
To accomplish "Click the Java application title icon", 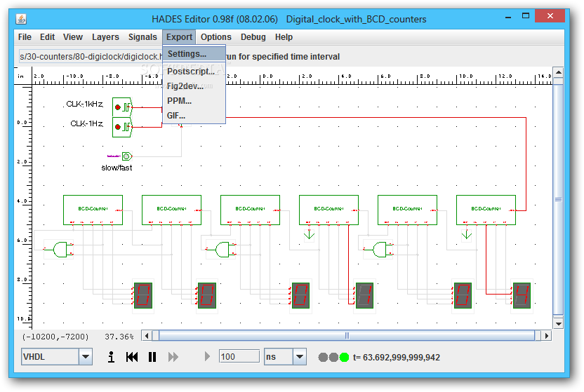I will tap(21, 19).
